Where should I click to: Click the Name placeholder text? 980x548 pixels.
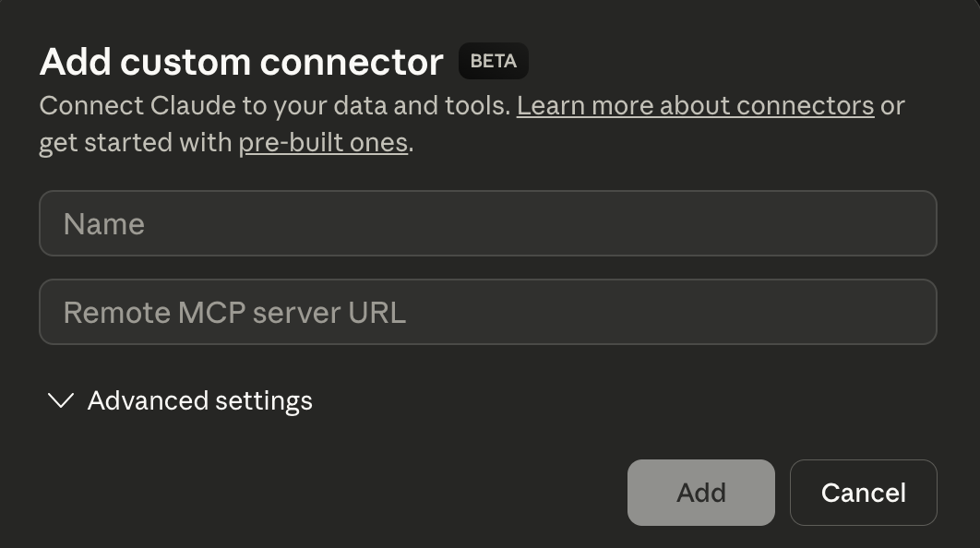(x=103, y=224)
